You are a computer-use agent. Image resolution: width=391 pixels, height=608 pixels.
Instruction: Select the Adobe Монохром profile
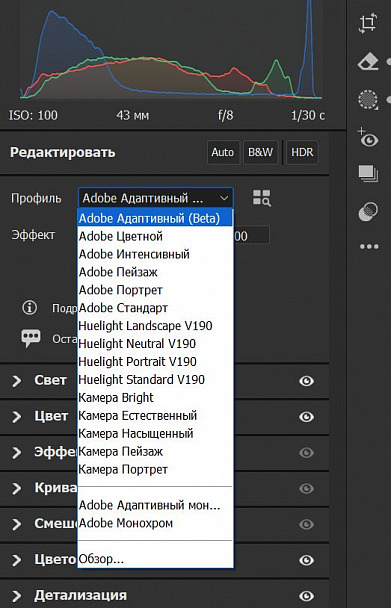(155, 523)
